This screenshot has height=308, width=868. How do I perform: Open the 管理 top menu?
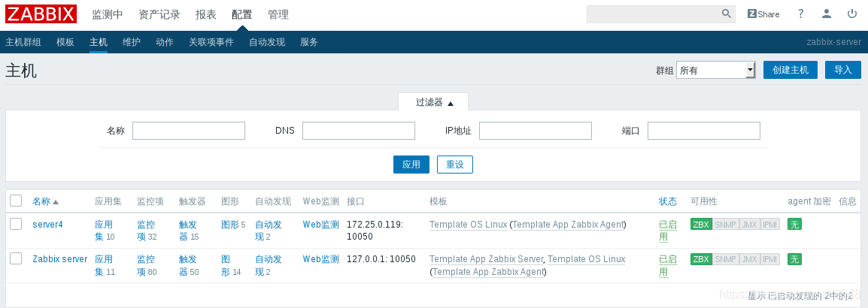pyautogui.click(x=278, y=15)
